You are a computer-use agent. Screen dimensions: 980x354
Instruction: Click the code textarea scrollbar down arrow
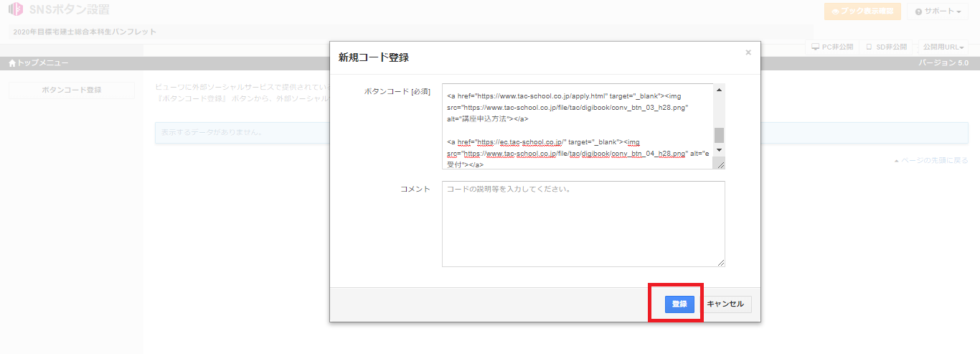(720, 149)
